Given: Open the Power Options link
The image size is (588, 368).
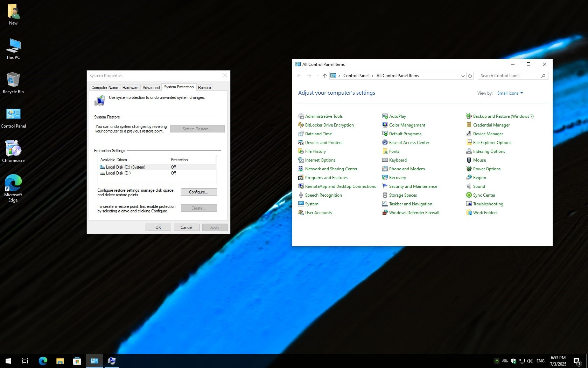Looking at the screenshot, I should [486, 169].
